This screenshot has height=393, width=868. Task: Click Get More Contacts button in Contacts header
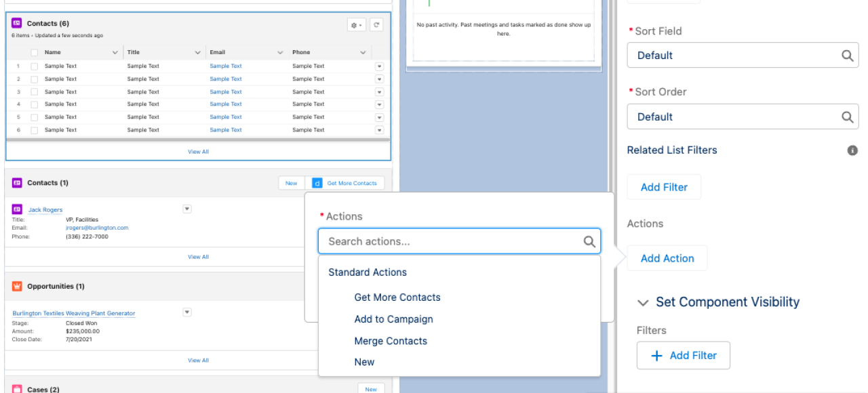click(x=345, y=183)
